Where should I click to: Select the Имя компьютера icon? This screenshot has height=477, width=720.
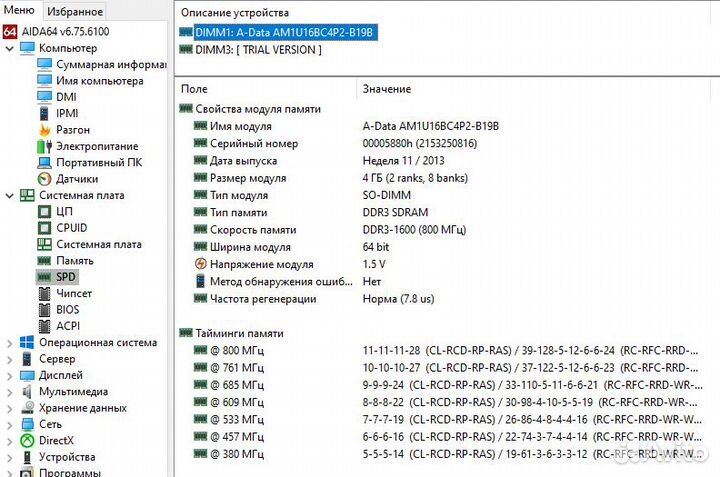(44, 81)
